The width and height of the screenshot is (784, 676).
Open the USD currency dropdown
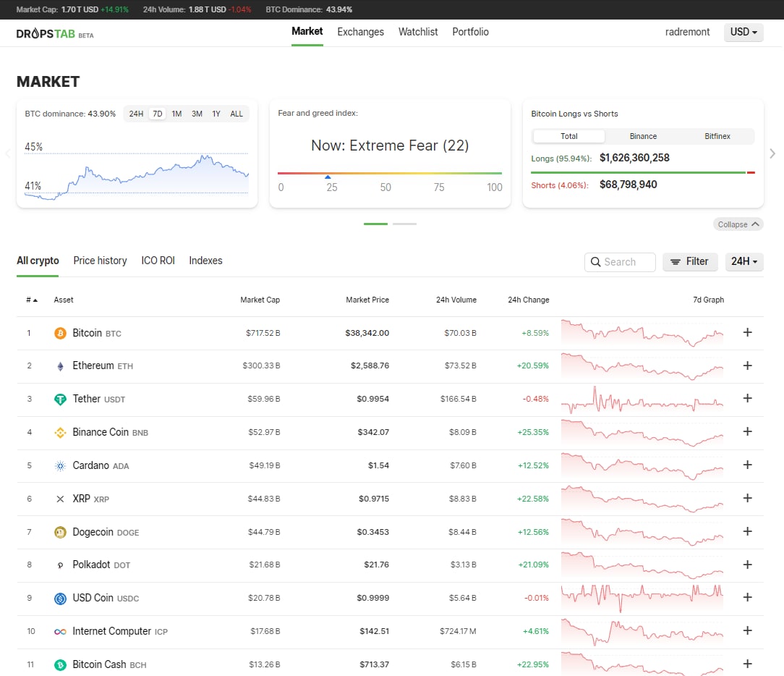743,32
